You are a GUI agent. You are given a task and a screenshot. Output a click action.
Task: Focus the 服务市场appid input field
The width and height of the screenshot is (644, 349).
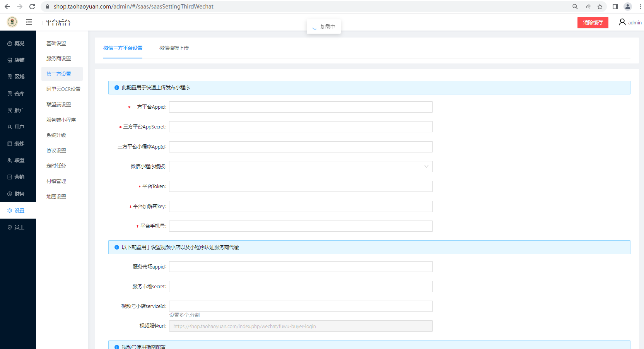[301, 267]
